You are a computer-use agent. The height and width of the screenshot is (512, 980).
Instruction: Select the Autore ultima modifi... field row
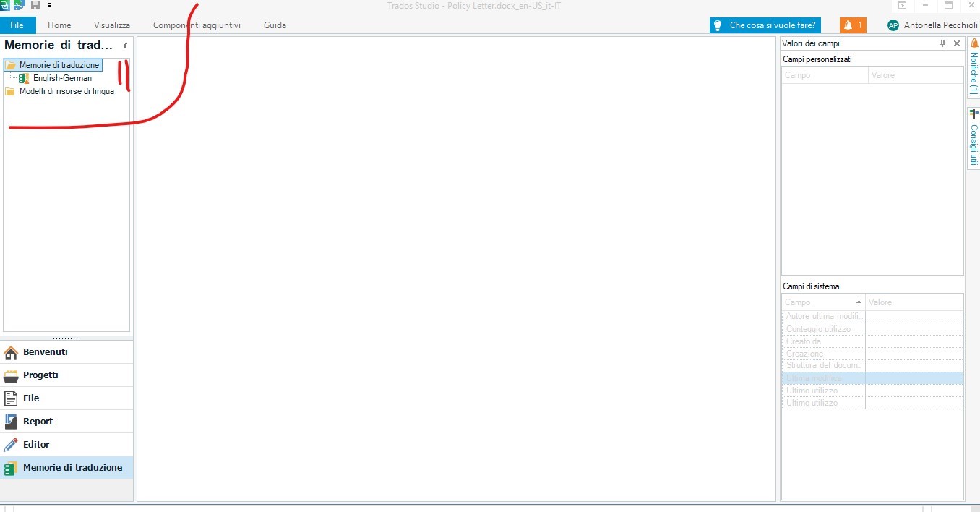pyautogui.click(x=872, y=317)
